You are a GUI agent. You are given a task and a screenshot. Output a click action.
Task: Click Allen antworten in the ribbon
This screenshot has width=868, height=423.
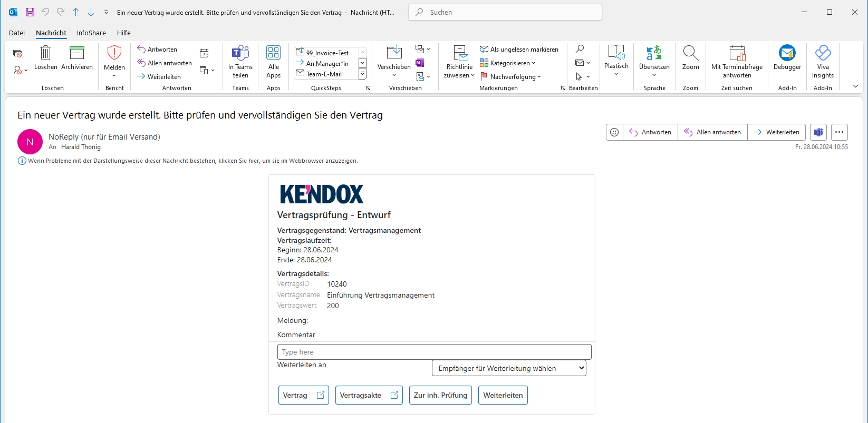tap(165, 63)
